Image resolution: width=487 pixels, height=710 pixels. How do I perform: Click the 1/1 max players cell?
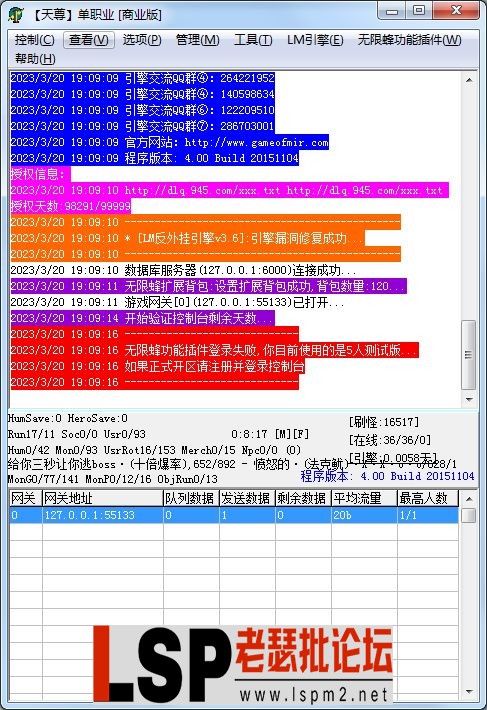[x=428, y=515]
